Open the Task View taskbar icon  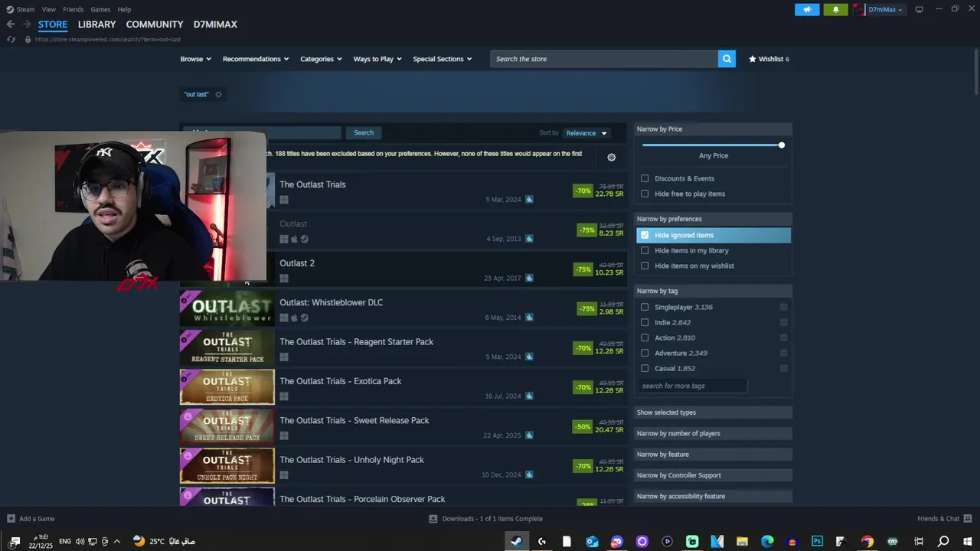pyautogui.click(x=919, y=541)
